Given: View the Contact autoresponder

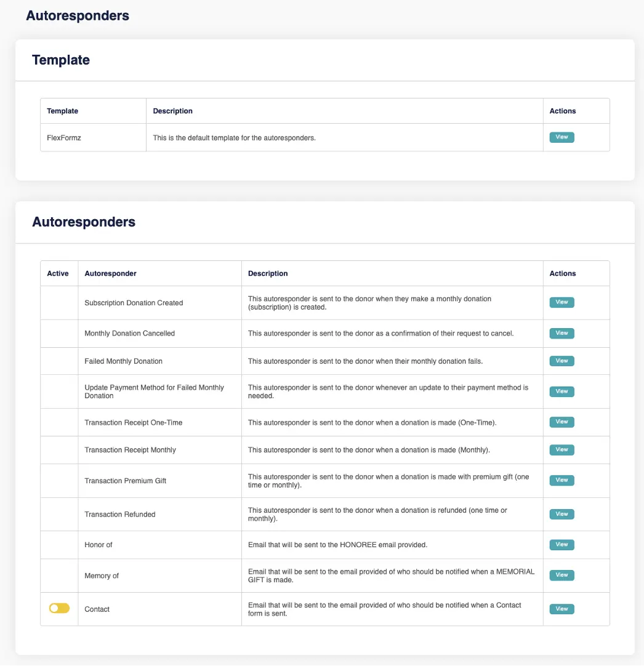Looking at the screenshot, I should [x=561, y=609].
